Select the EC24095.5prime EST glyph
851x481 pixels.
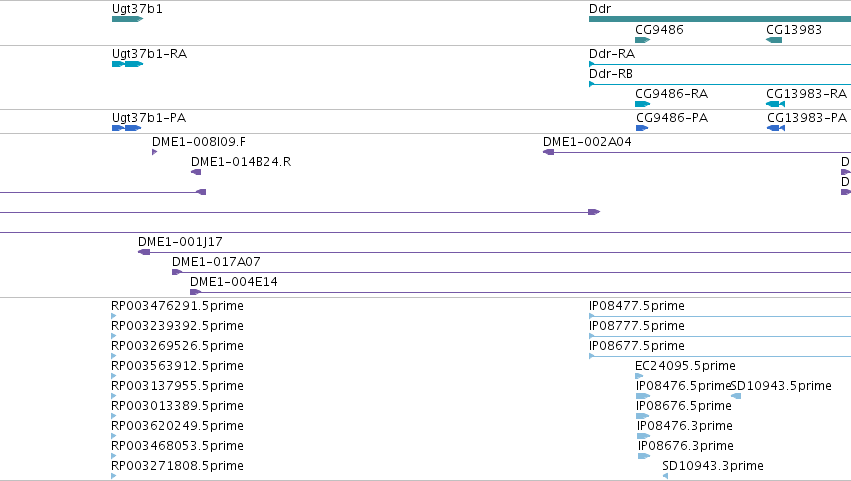click(639, 376)
